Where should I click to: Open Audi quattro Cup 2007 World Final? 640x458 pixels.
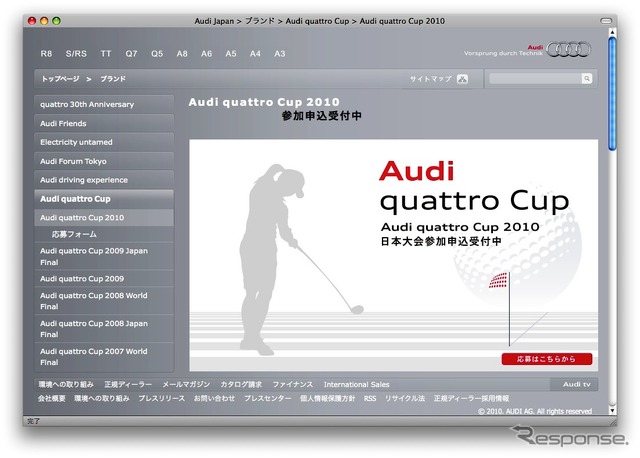[x=104, y=357]
